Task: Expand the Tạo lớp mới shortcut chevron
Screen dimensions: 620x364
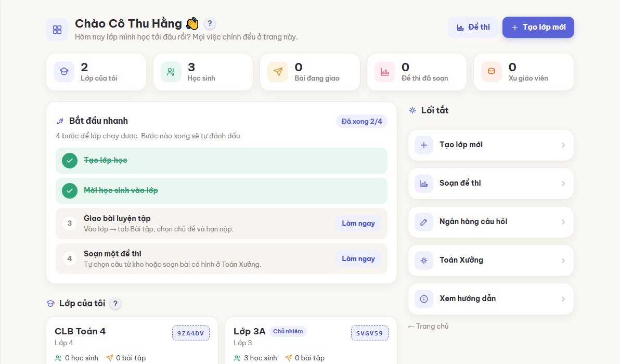Action: (x=563, y=145)
